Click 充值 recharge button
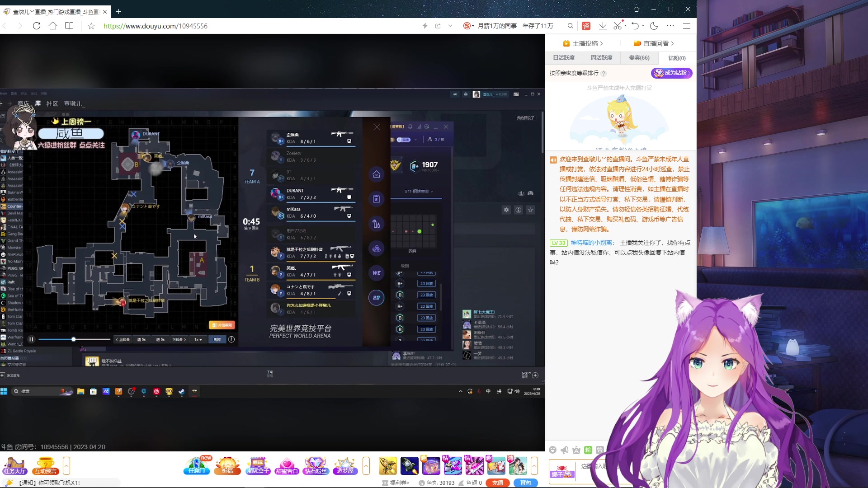This screenshot has height=488, width=868. [498, 483]
